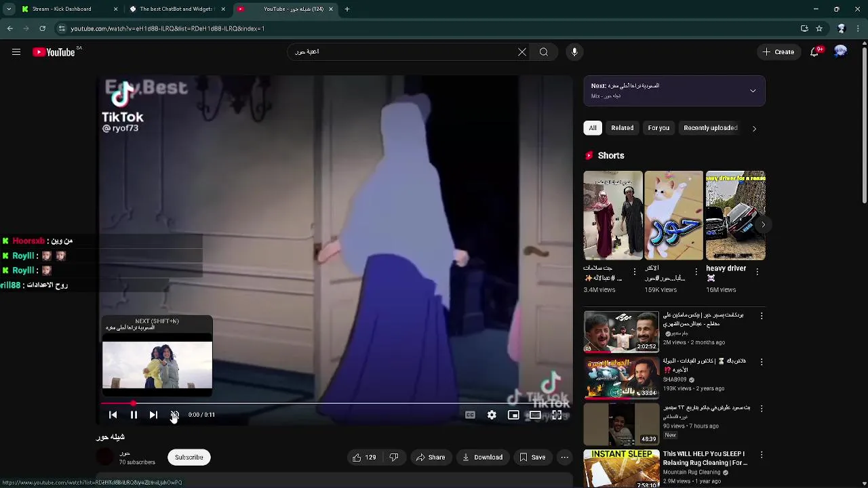The width and height of the screenshot is (868, 488).
Task: Open the Create menu
Action: (778, 52)
